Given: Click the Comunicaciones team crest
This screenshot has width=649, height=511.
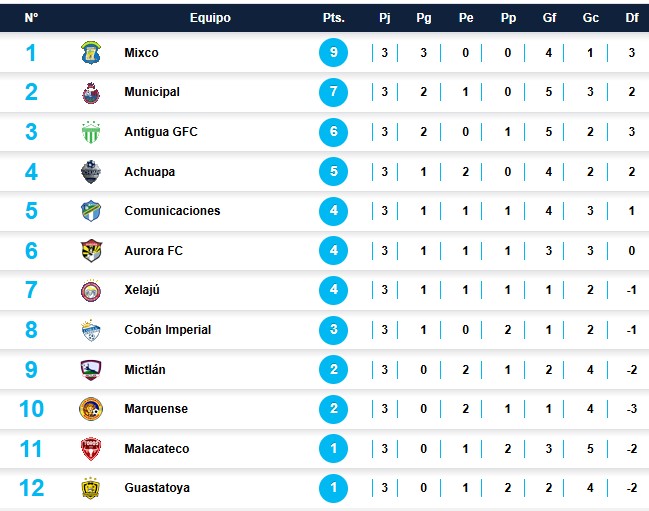Looking at the screenshot, I should [x=91, y=211].
